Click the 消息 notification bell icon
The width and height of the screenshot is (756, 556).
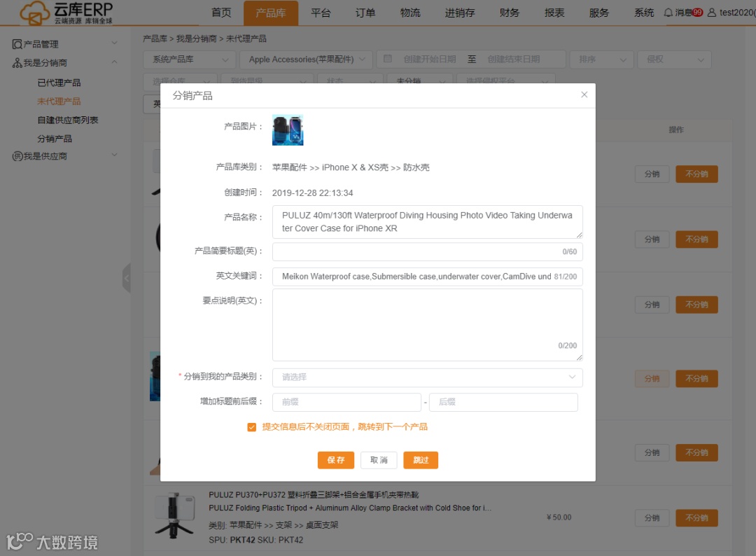click(668, 13)
